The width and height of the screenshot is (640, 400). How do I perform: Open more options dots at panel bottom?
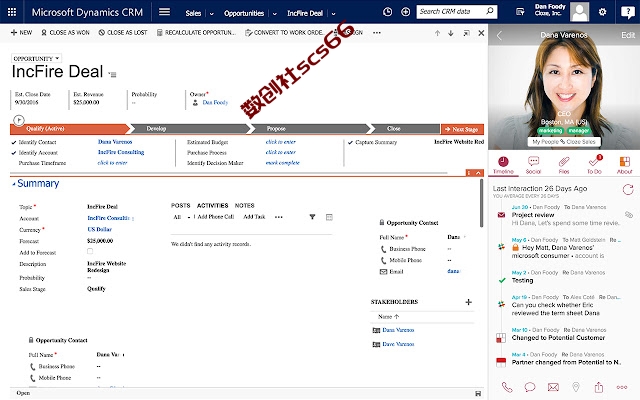click(622, 387)
